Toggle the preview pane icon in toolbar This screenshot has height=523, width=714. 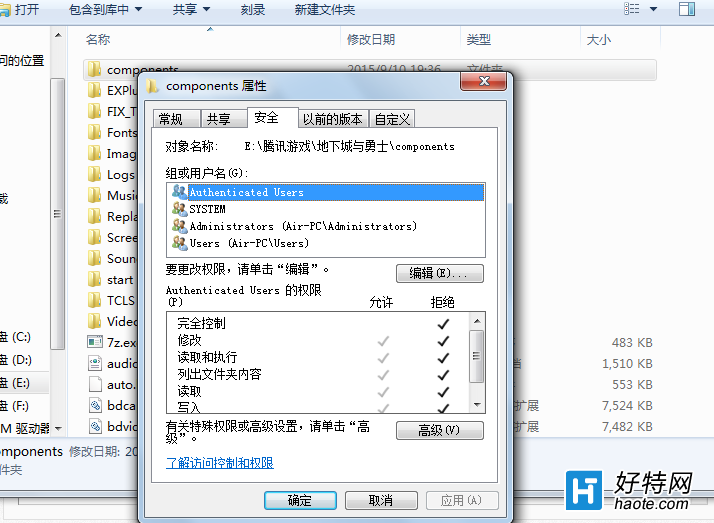(x=687, y=9)
